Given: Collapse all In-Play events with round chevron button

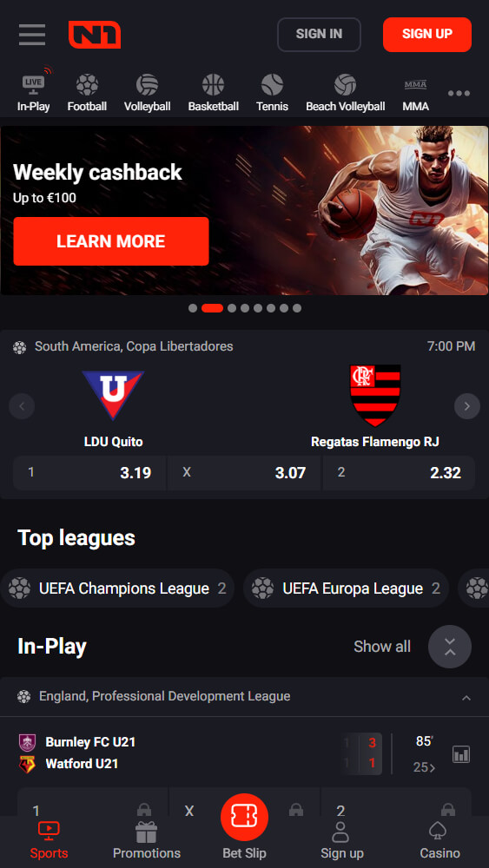Looking at the screenshot, I should (450, 647).
